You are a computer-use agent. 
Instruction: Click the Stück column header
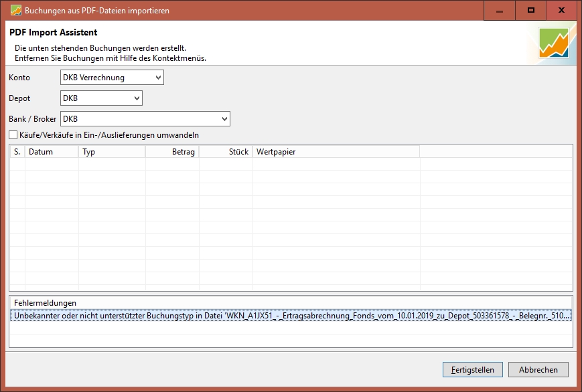[226, 152]
